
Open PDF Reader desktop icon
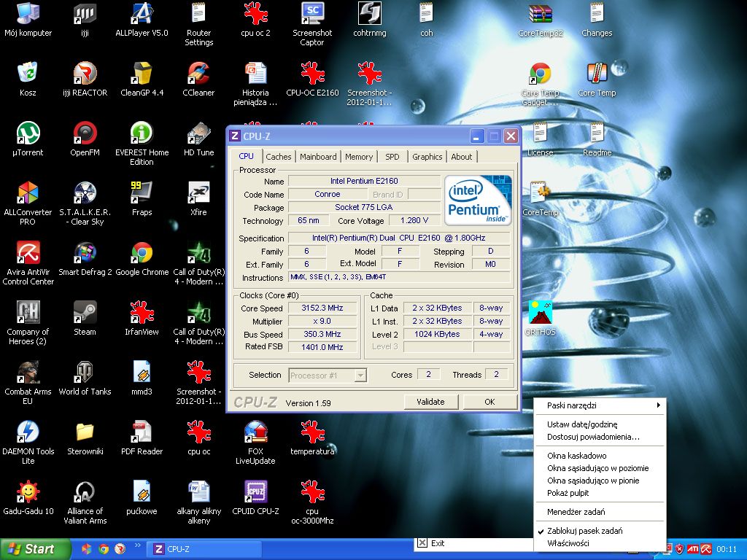[x=142, y=438]
